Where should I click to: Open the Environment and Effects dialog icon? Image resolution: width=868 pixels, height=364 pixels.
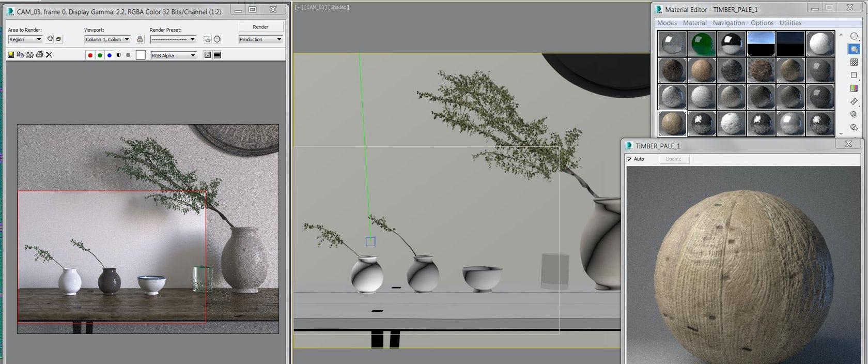point(217,39)
